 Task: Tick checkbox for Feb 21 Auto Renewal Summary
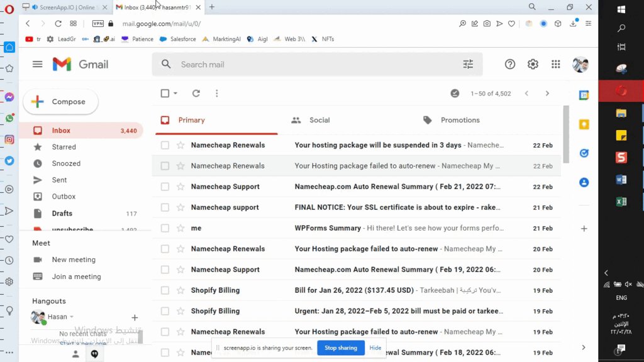pyautogui.click(x=165, y=186)
